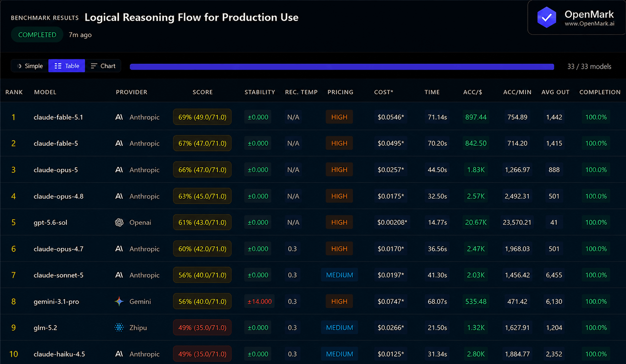Click the Anthropic icon beside claude-fable-5
626x364 pixels.
[x=119, y=143]
